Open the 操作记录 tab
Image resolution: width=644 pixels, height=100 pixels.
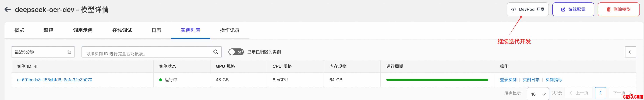[x=229, y=30]
